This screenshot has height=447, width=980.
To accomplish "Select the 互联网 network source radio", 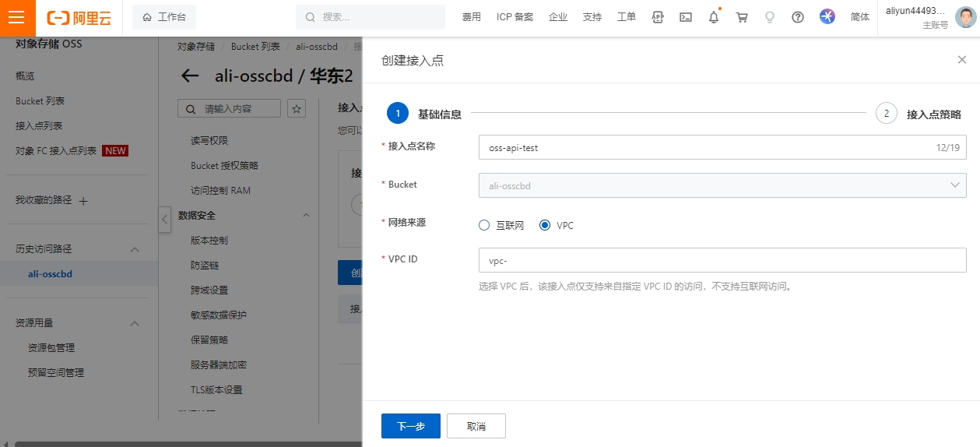I will pyautogui.click(x=484, y=225).
